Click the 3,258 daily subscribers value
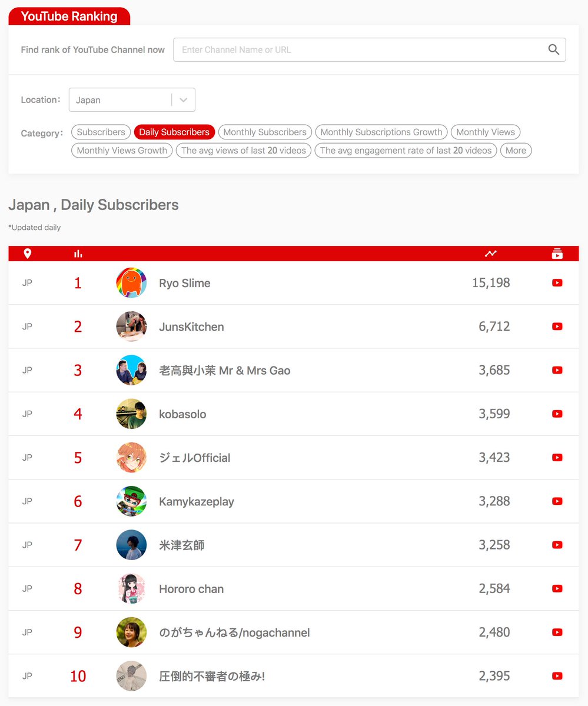The image size is (588, 706). coord(494,545)
